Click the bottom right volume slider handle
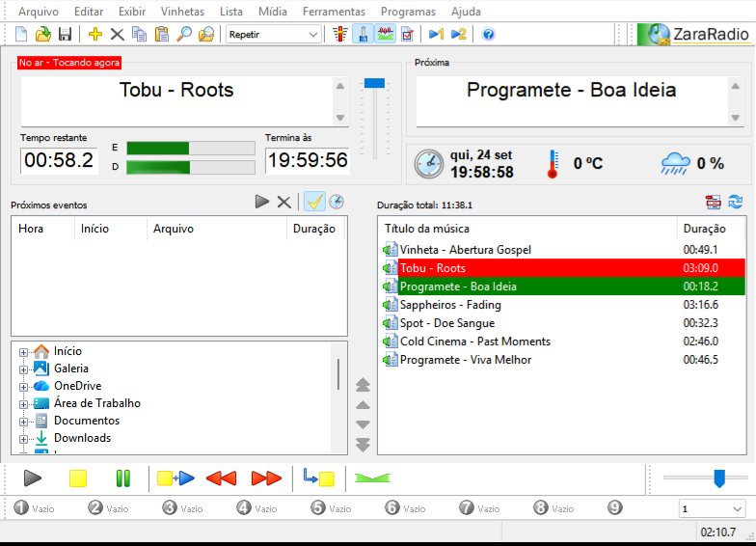 [719, 478]
